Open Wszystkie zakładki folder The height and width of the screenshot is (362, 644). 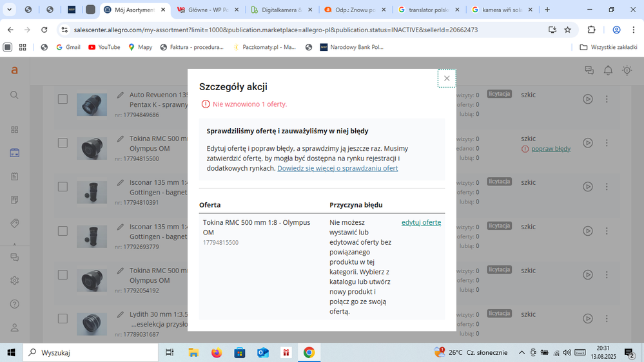609,47
